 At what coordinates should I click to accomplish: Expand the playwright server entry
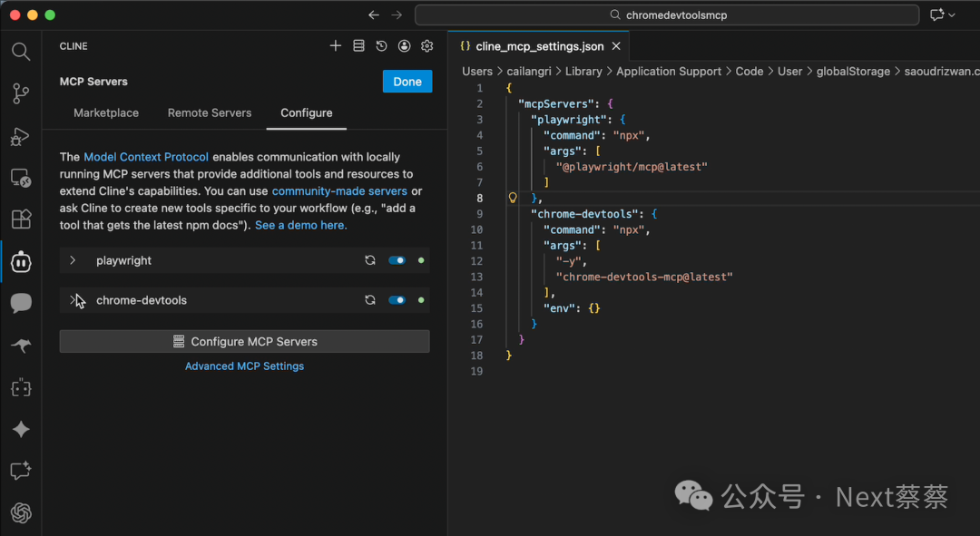click(73, 260)
